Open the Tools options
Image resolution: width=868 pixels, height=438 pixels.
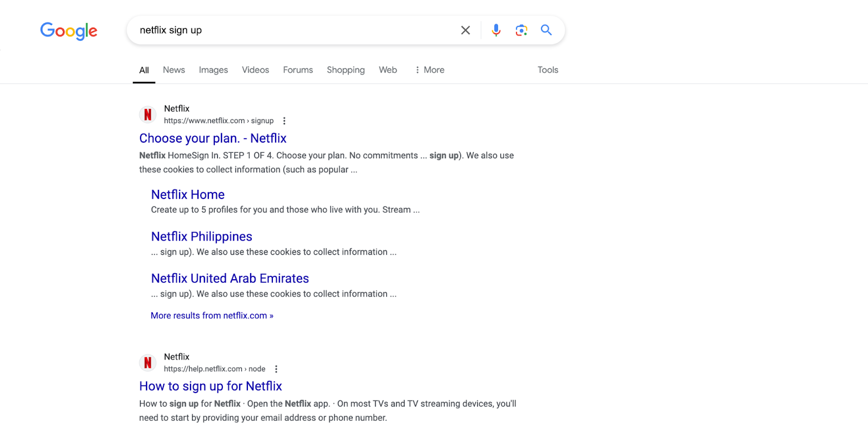548,70
